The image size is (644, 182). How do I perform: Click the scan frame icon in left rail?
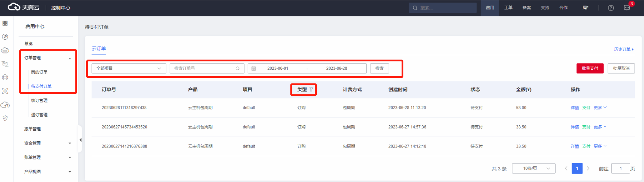(x=5, y=91)
